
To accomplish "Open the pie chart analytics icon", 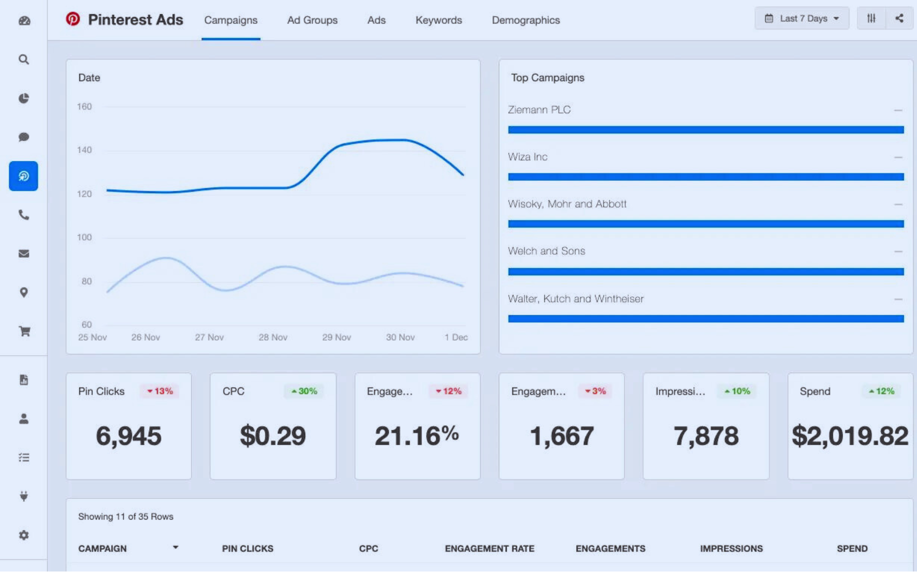I will click(x=24, y=98).
